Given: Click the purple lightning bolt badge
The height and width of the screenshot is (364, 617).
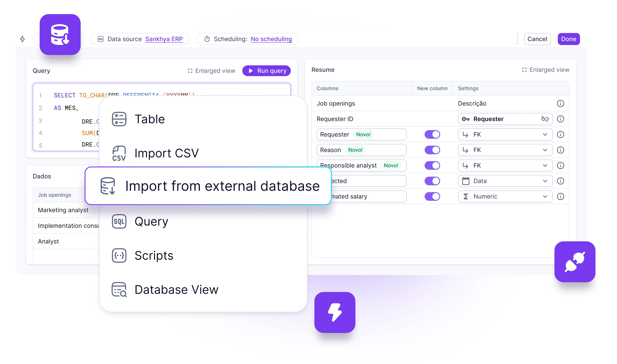Looking at the screenshot, I should coord(335,312).
